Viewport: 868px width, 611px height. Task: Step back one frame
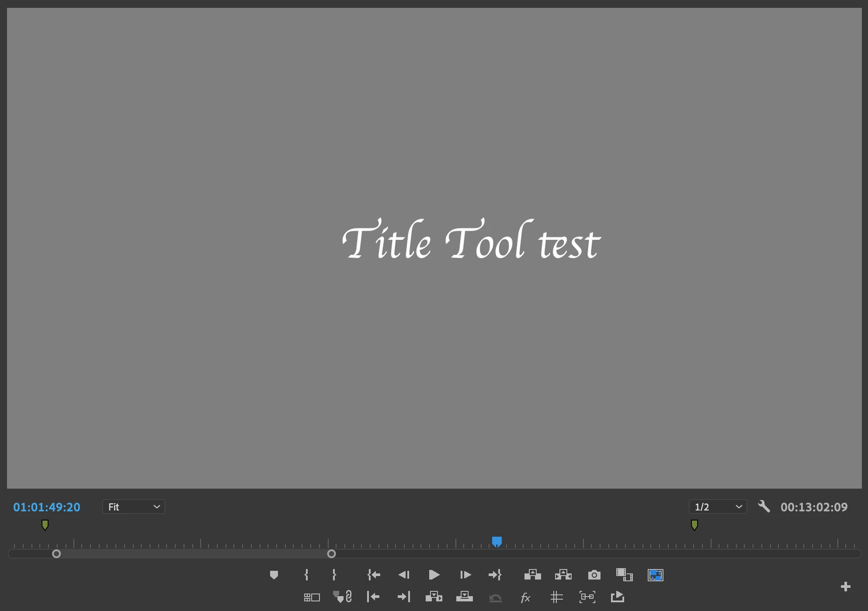click(x=404, y=575)
